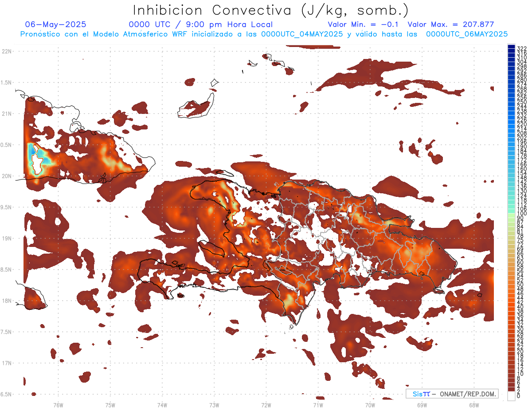532x411 pixels.
Task: Click the '71W' longitude label
Action: coord(318,405)
